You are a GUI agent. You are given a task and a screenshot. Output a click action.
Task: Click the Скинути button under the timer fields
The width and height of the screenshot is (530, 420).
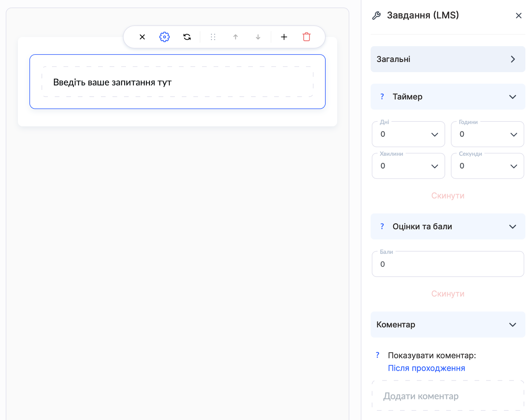(448, 196)
